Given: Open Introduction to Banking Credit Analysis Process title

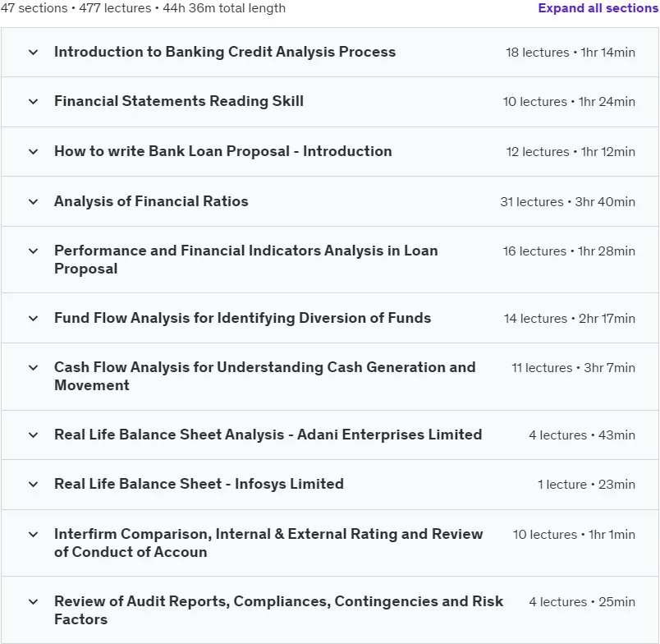Looking at the screenshot, I should pos(225,52).
